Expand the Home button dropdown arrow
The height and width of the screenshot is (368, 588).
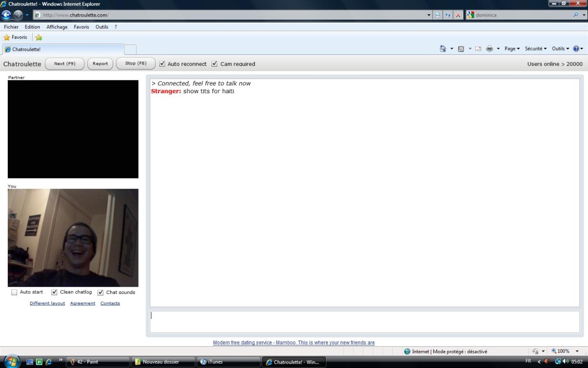click(451, 49)
